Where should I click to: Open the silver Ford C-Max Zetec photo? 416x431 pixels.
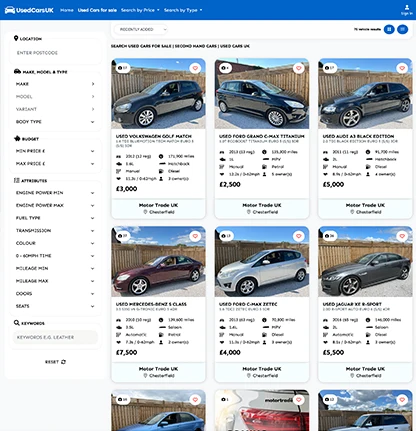pos(262,262)
